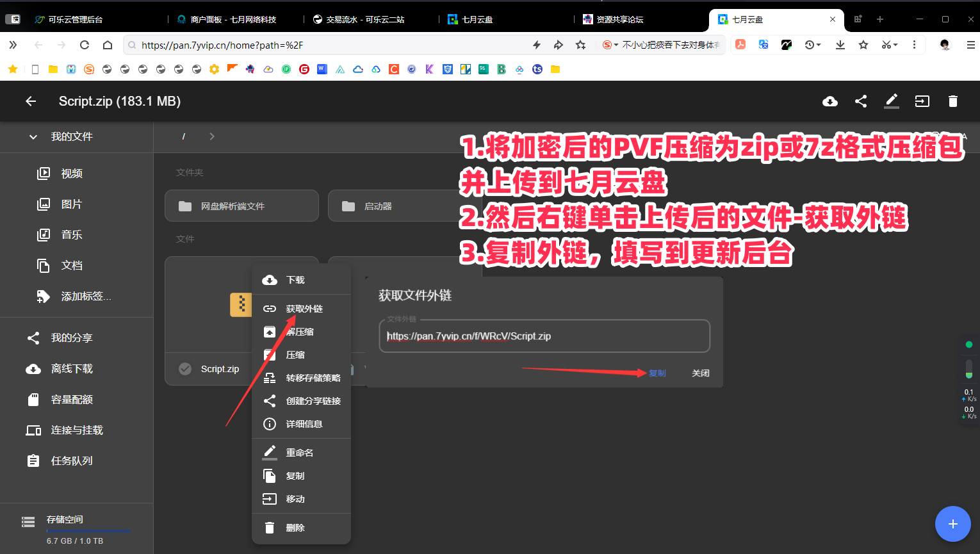This screenshot has width=980, height=554.
Task: Select 转移存储策略 in the context menu
Action: [301, 378]
